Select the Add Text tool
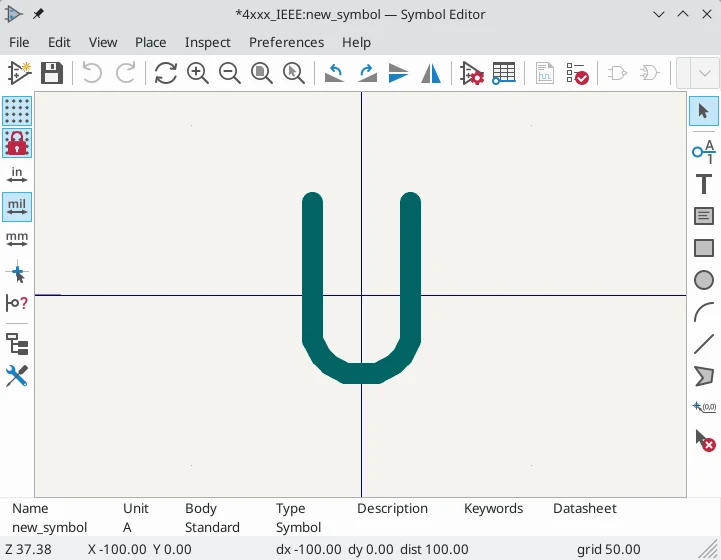Viewport: 721px width, 560px height. [704, 184]
